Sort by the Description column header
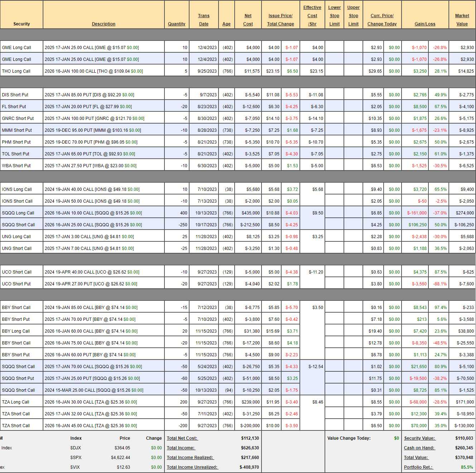The image size is (476, 473). tap(104, 24)
